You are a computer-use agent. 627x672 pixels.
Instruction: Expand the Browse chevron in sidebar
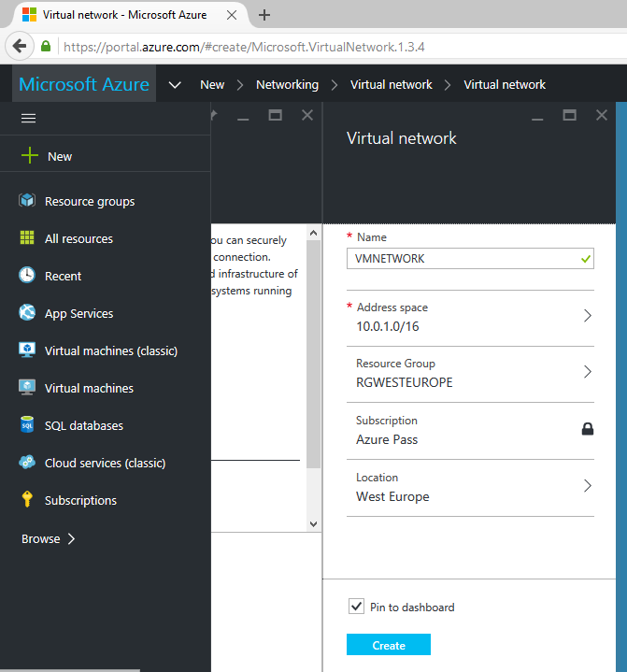(x=72, y=538)
